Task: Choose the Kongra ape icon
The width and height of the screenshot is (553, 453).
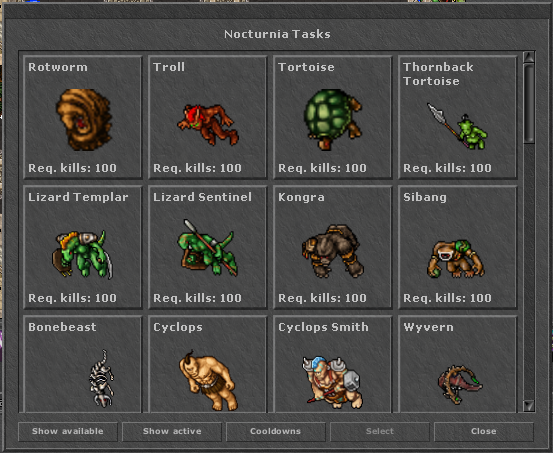Action: [x=333, y=251]
